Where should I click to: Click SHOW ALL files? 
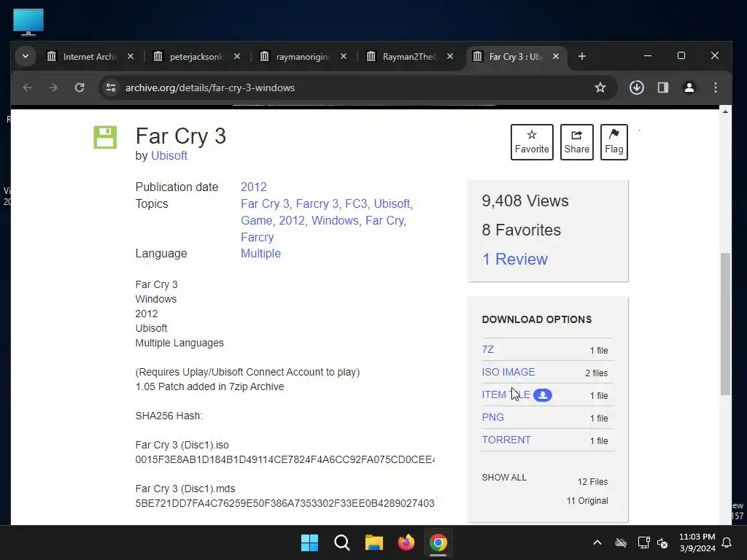504,477
